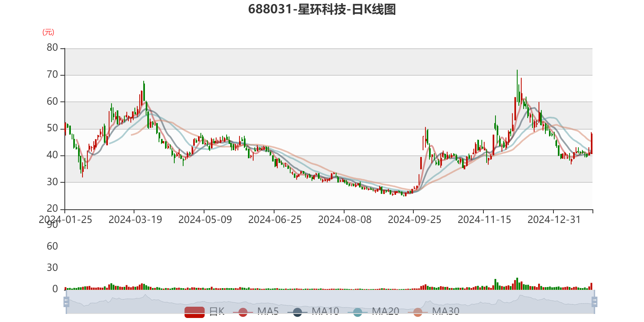Screen dimensions: 644x322
Task: Click the 40 price axis label
Action: coord(52,155)
